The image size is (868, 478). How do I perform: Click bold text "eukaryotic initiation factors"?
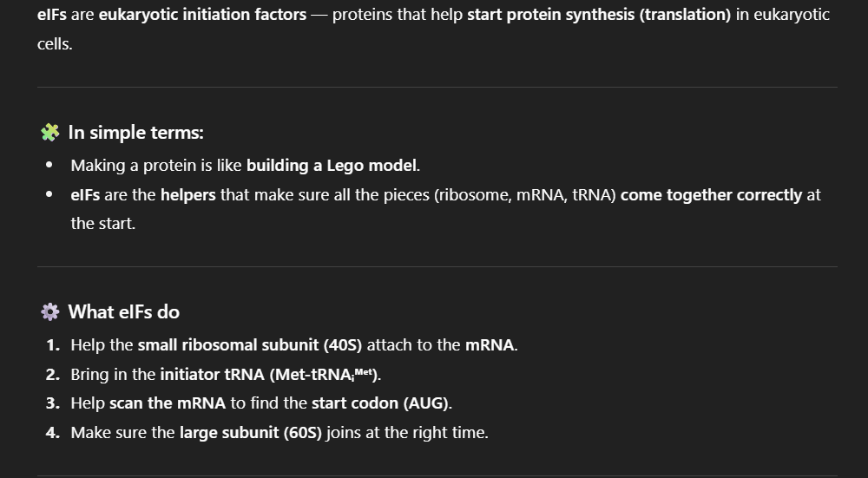point(202,15)
